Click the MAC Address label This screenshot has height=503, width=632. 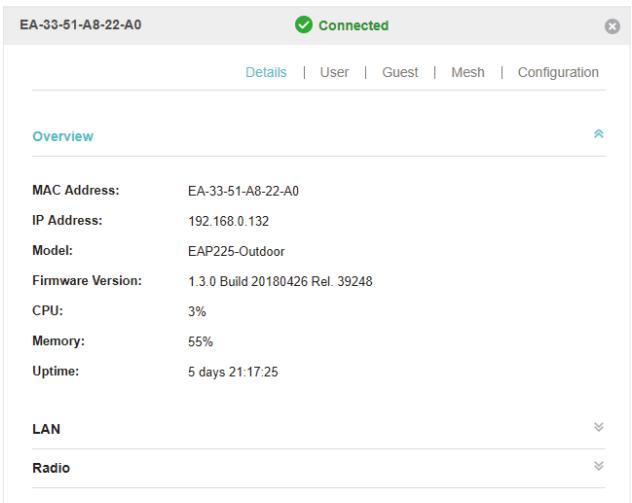click(76, 190)
